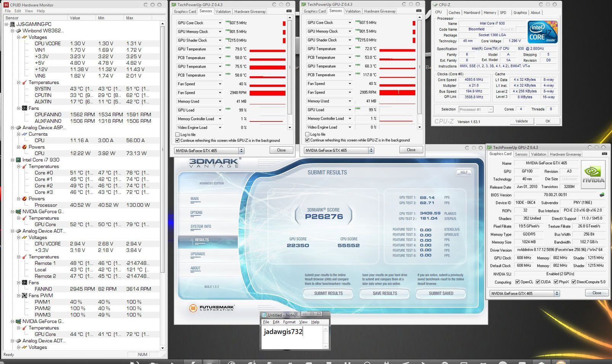Click the Notepad icon in the Untitled title bar
Image resolution: width=612 pixels, height=364 pixels.
click(264, 315)
